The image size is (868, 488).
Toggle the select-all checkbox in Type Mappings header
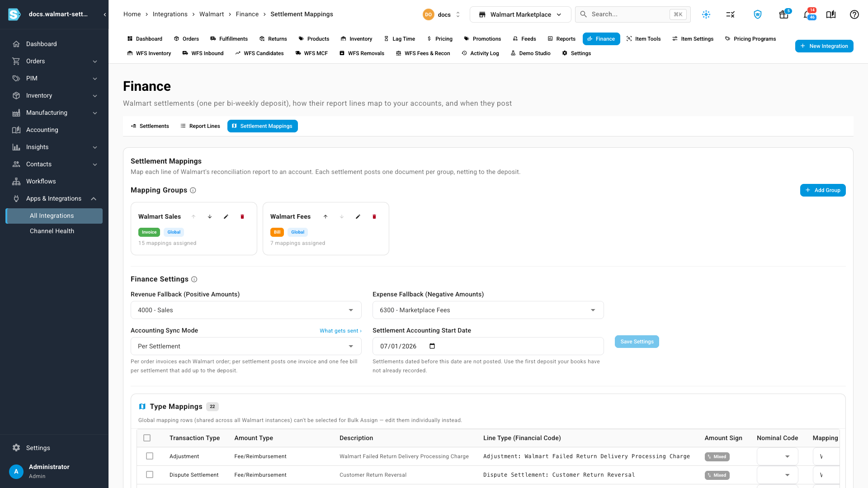tap(147, 438)
